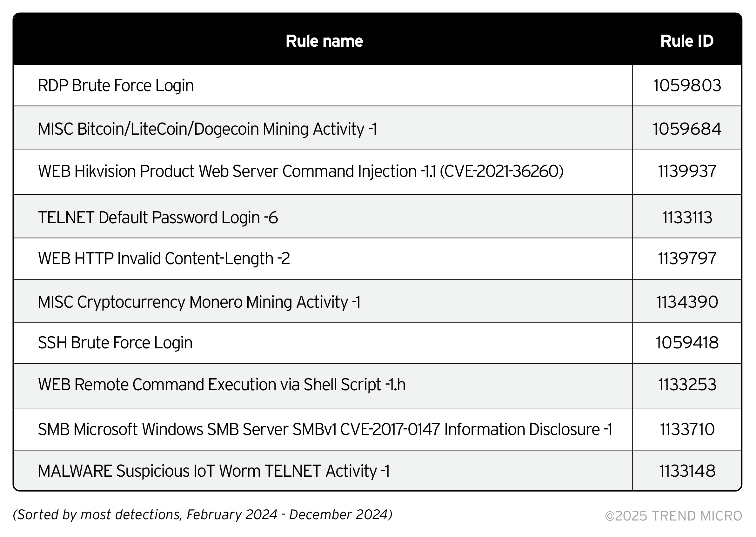Screen dimensions: 756x537
Task: Click rule ID 1139937
Action: [686, 171]
